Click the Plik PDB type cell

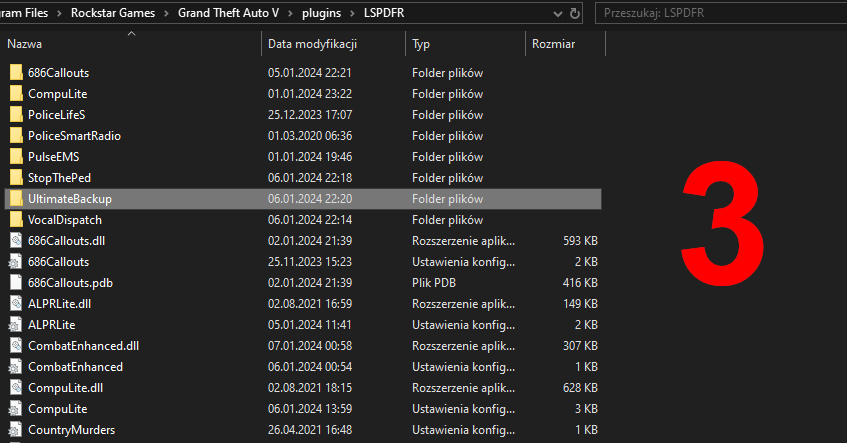[434, 283]
